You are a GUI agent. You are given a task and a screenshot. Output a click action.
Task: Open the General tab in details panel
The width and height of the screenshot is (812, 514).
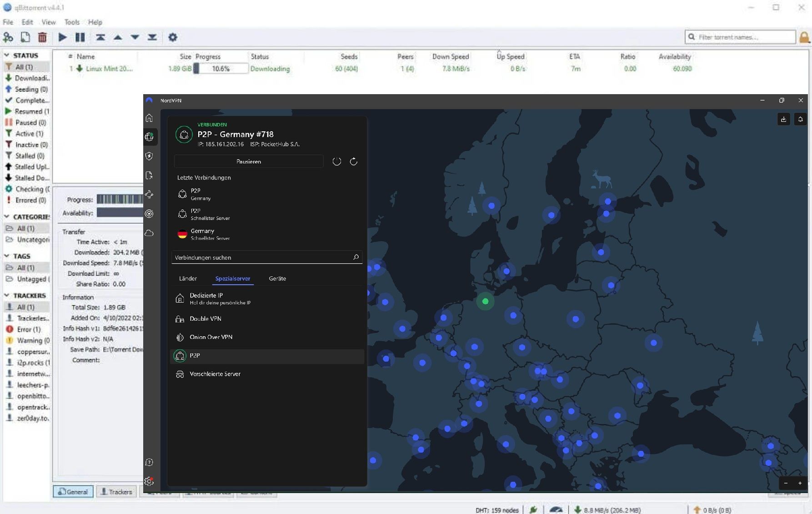73,492
